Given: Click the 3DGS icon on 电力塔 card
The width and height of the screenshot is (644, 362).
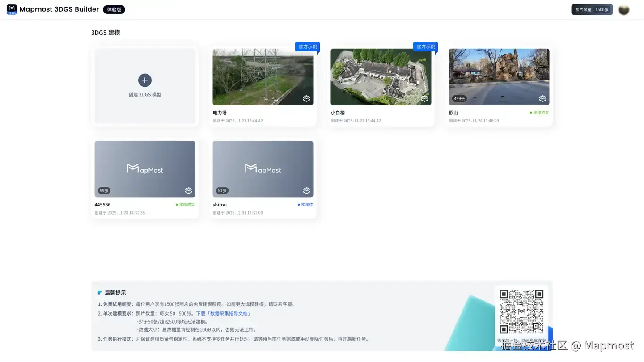Looking at the screenshot, I should (306, 98).
